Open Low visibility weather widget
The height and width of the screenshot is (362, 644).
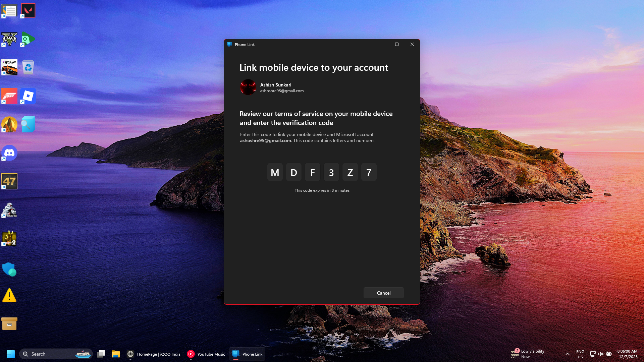coord(528,354)
